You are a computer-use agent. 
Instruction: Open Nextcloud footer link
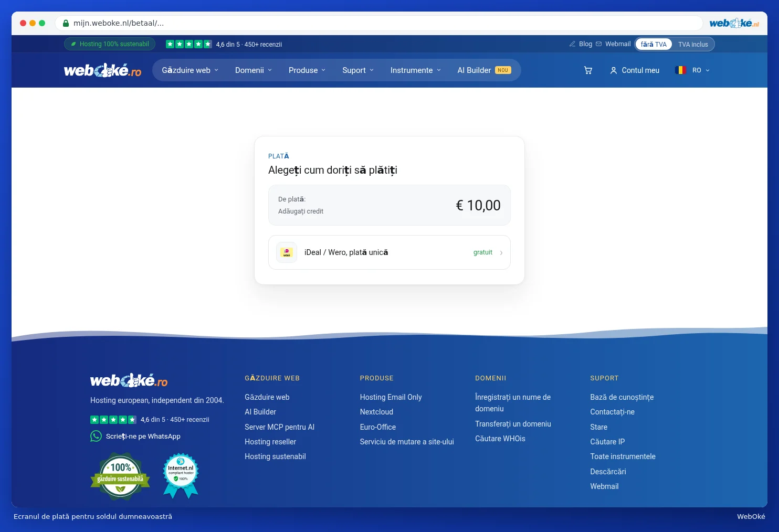[x=376, y=412]
